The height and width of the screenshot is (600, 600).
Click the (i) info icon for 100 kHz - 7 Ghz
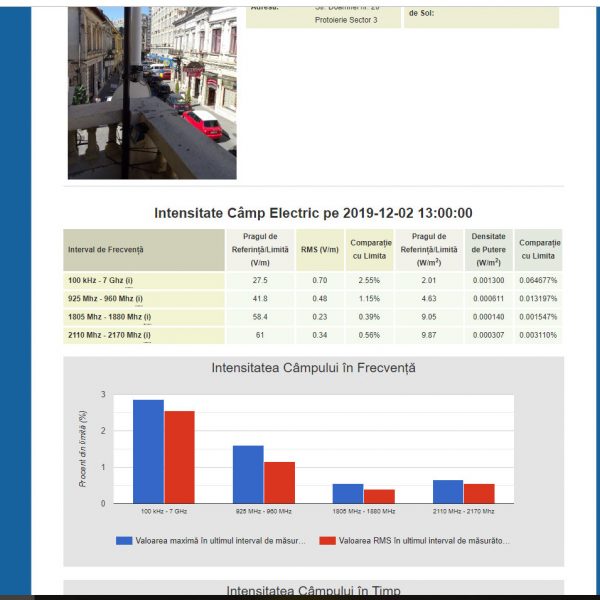pos(129,281)
